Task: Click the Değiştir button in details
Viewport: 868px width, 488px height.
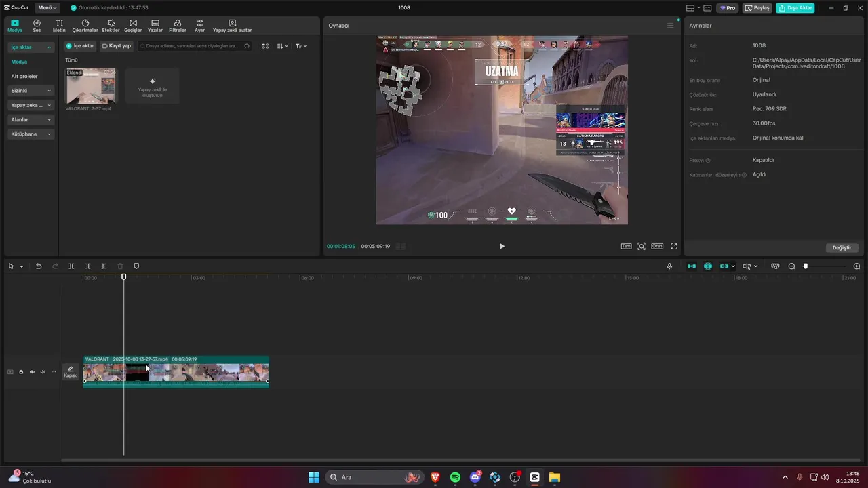Action: [842, 248]
